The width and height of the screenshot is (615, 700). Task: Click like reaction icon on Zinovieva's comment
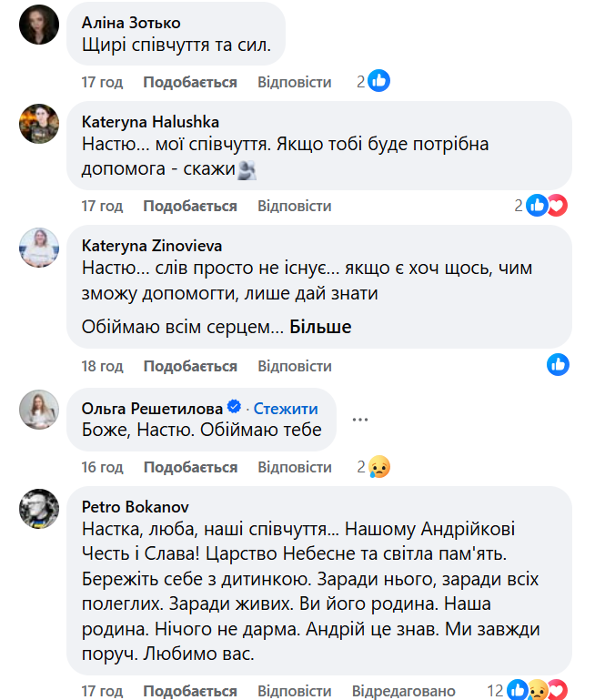pos(558,366)
